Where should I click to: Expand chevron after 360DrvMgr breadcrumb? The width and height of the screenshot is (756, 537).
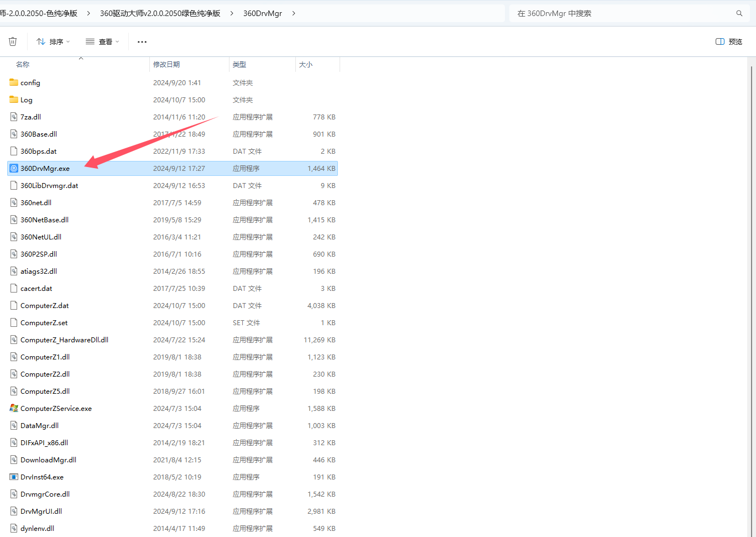point(294,13)
